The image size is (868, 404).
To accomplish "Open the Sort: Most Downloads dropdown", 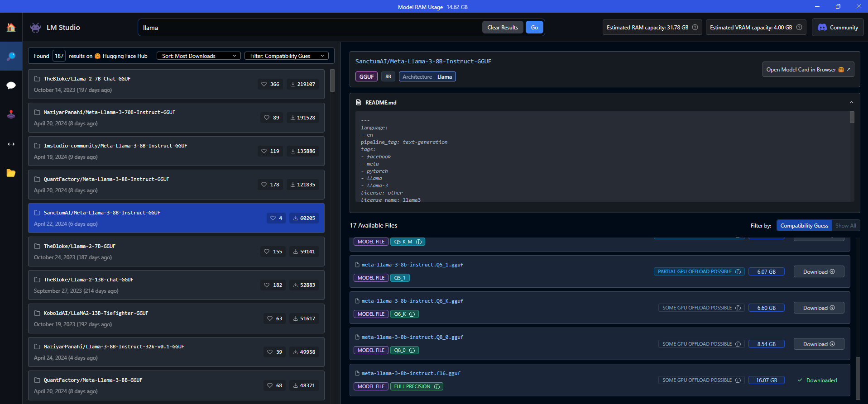I will pos(199,56).
